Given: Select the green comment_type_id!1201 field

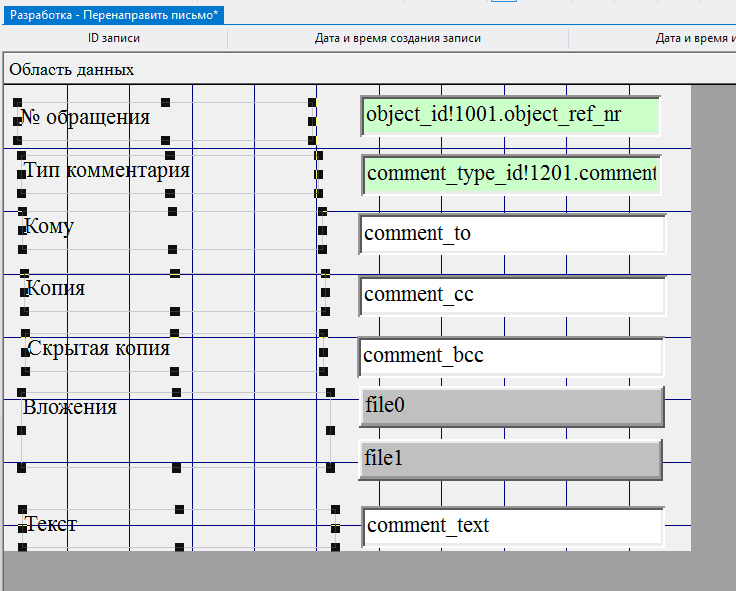Looking at the screenshot, I should (x=511, y=174).
